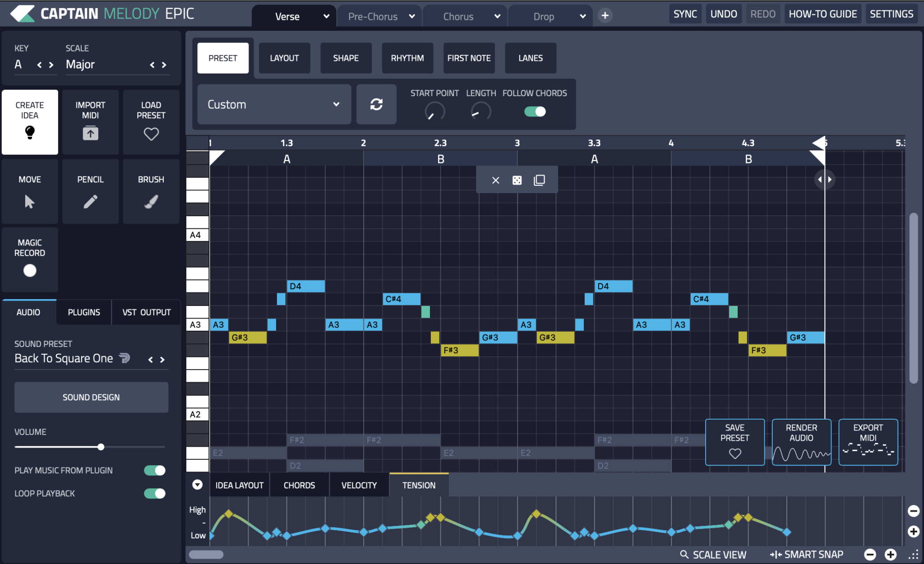The image size is (924, 564).
Task: Click the Export MIDI panel
Action: point(867,442)
